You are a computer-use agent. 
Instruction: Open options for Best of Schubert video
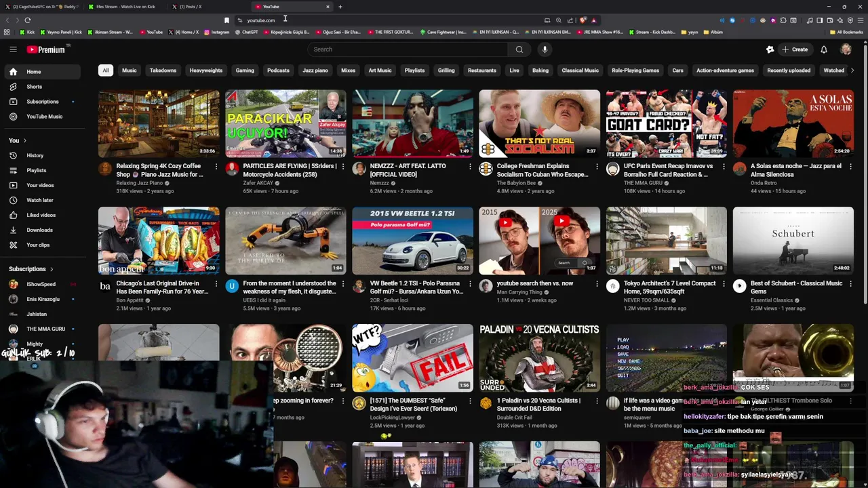click(850, 283)
